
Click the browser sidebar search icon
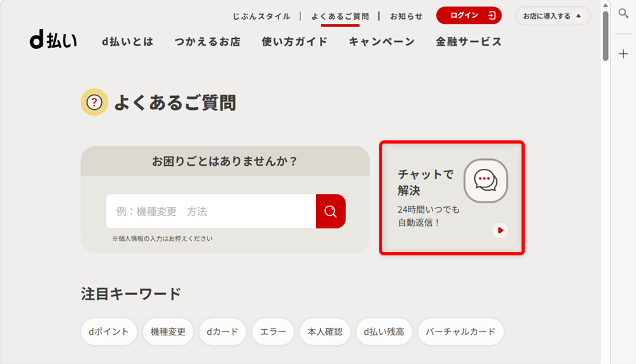click(623, 13)
